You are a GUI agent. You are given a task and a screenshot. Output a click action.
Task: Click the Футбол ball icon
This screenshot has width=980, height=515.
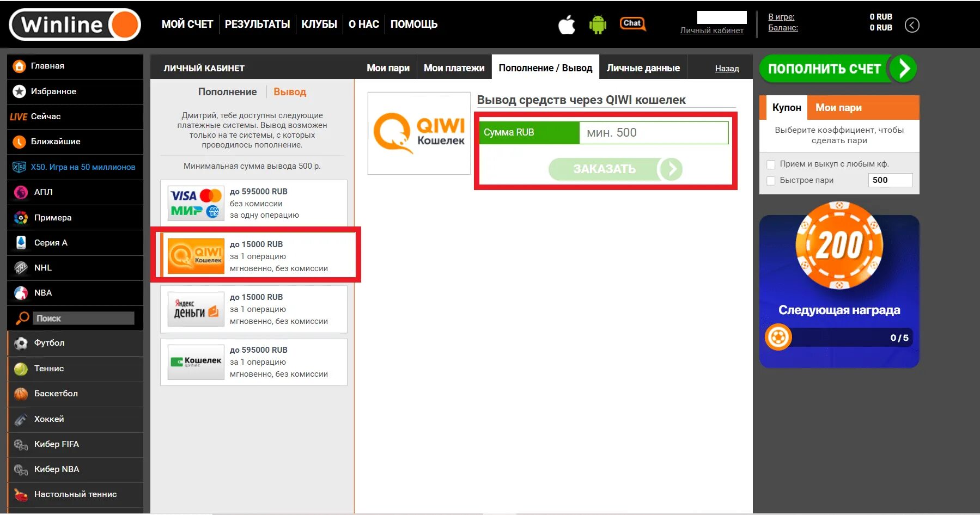(21, 343)
